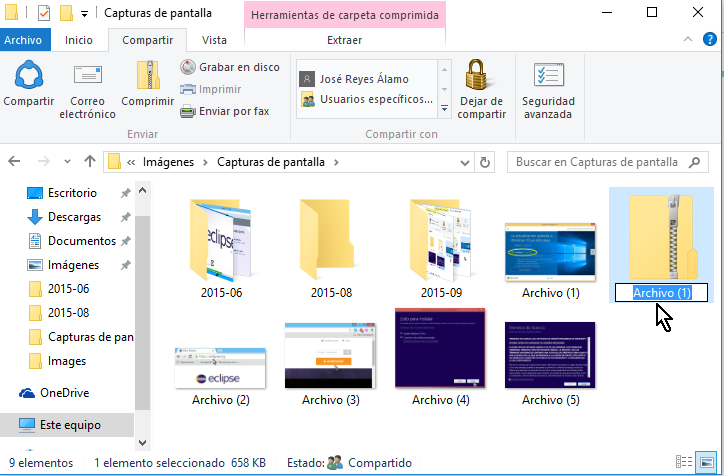Expand the address bar history dropdown
Viewport: 724px width, 476px height.
(x=465, y=163)
